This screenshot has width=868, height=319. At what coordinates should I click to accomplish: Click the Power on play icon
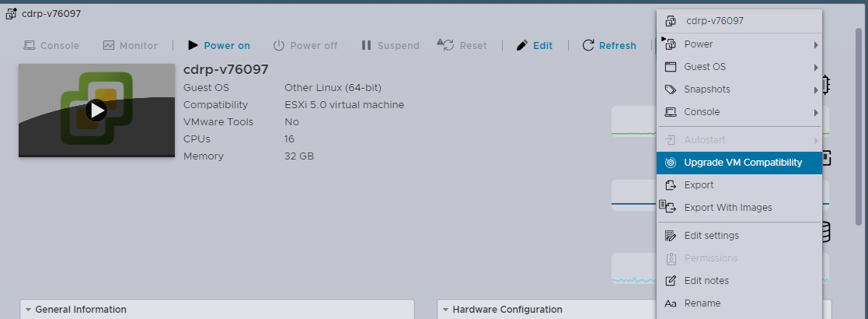click(x=193, y=46)
